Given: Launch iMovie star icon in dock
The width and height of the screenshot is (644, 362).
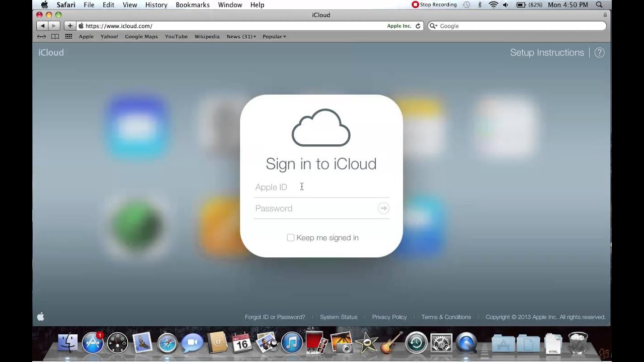Looking at the screenshot, I should [366, 343].
